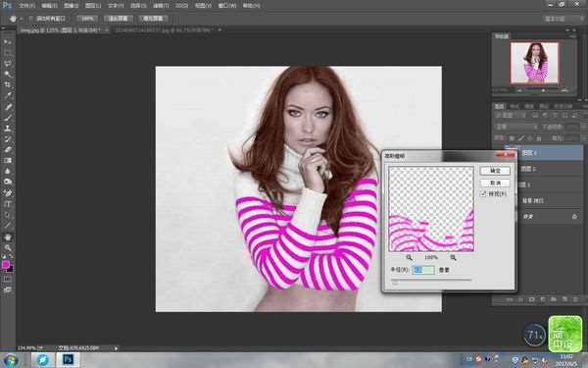The image size is (588, 368).
Task: Select the Lasso tool
Action: pos(8,64)
